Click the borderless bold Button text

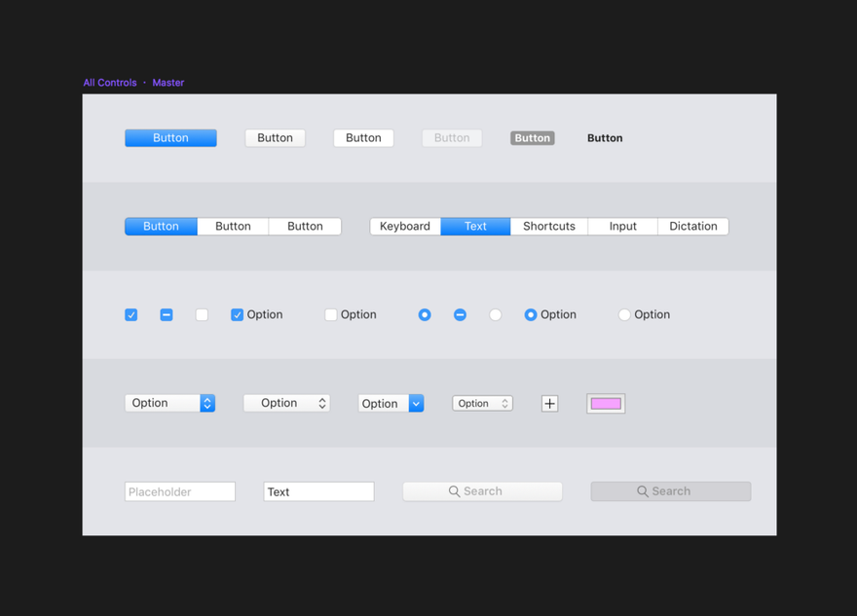(x=605, y=138)
